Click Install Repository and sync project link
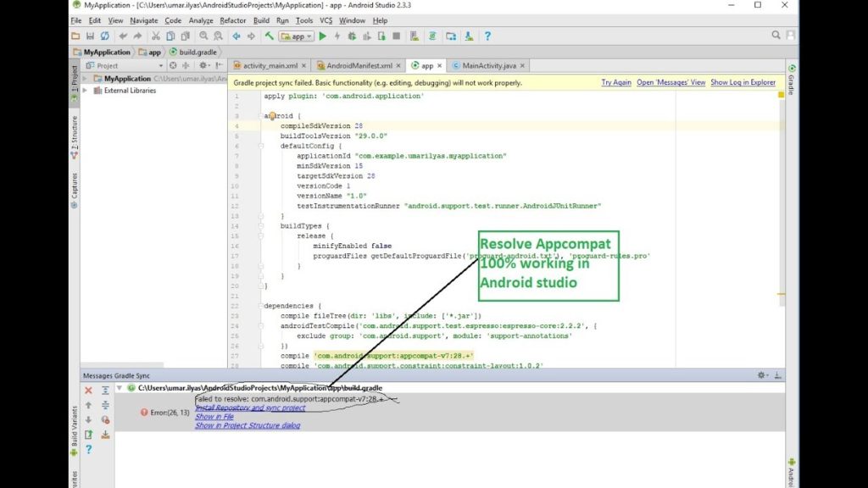Screen dimensions: 868x488 point(250,408)
